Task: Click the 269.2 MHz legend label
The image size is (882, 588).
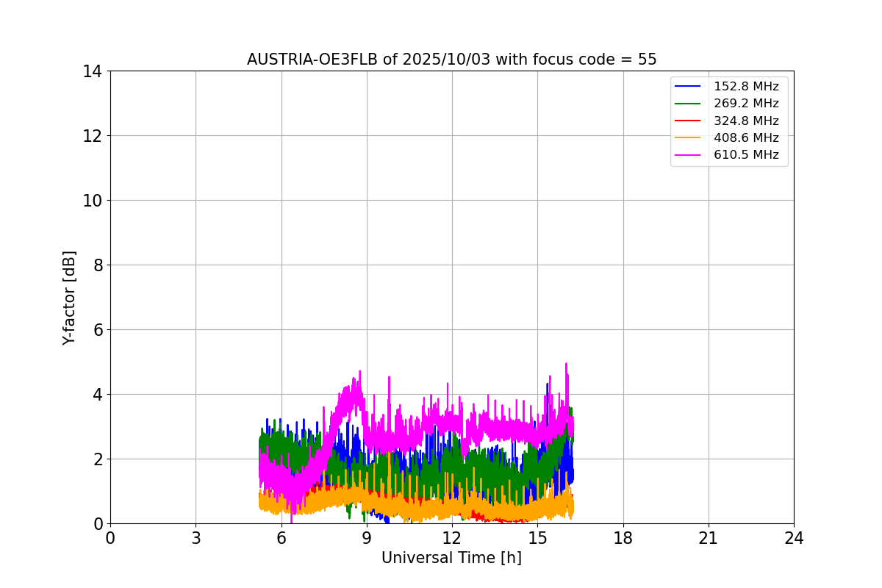Action: tap(746, 104)
